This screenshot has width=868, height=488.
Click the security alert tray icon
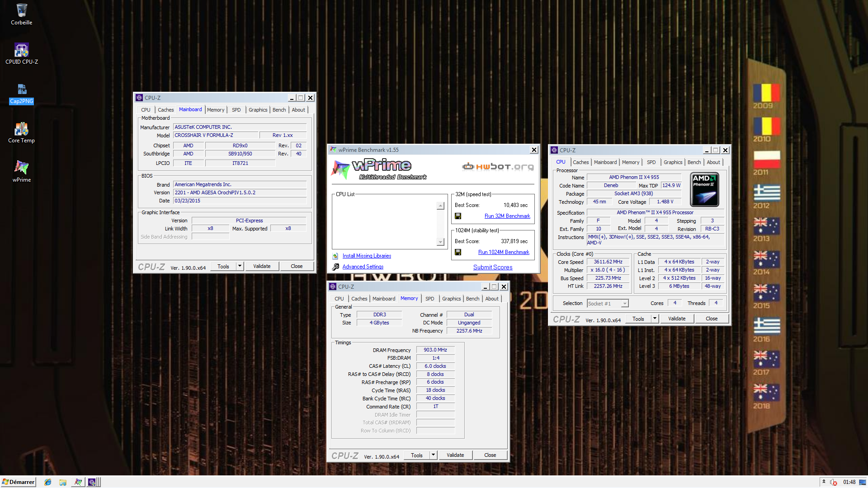point(833,482)
